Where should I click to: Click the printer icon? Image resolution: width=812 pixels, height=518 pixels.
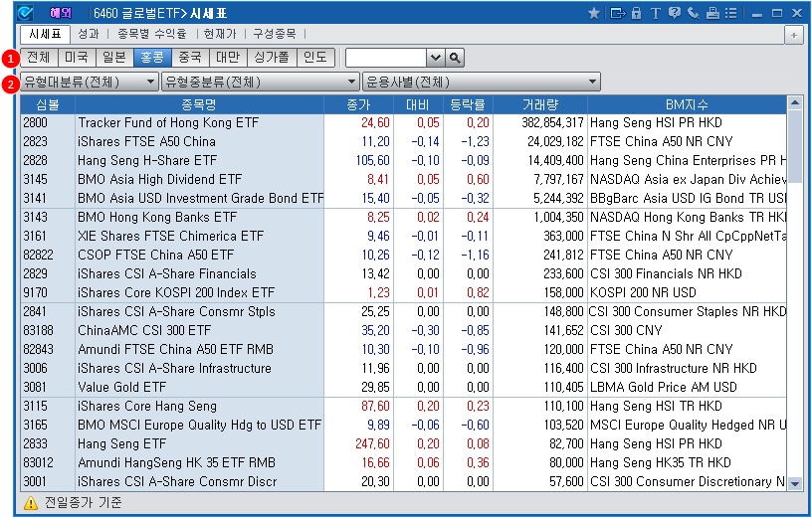713,13
